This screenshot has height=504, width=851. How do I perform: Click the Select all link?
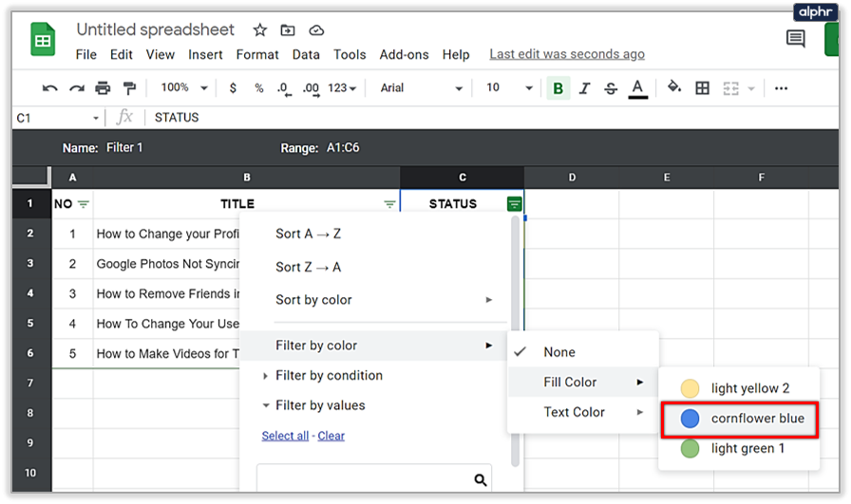(285, 436)
